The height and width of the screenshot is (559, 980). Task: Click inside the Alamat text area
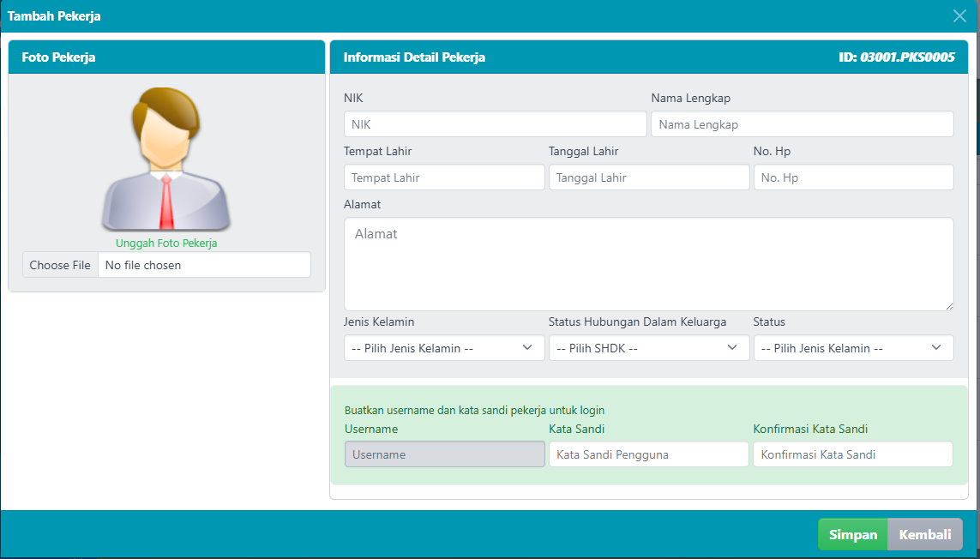[648, 263]
